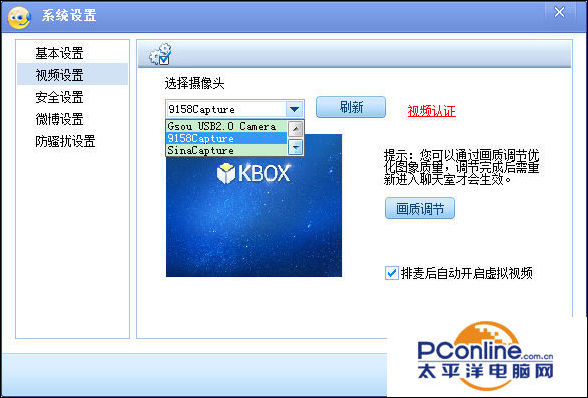
Task: Click the 刷新 refresh button
Action: (351, 107)
